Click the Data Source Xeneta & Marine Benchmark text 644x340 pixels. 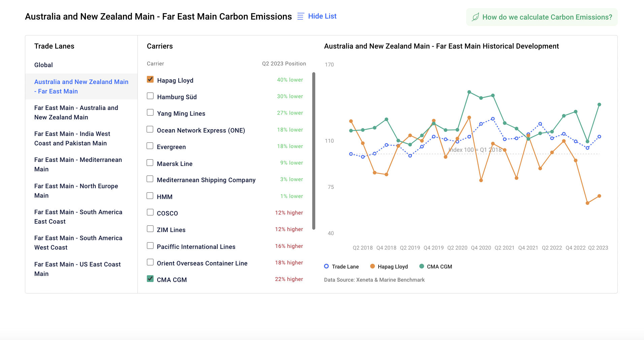click(x=374, y=280)
